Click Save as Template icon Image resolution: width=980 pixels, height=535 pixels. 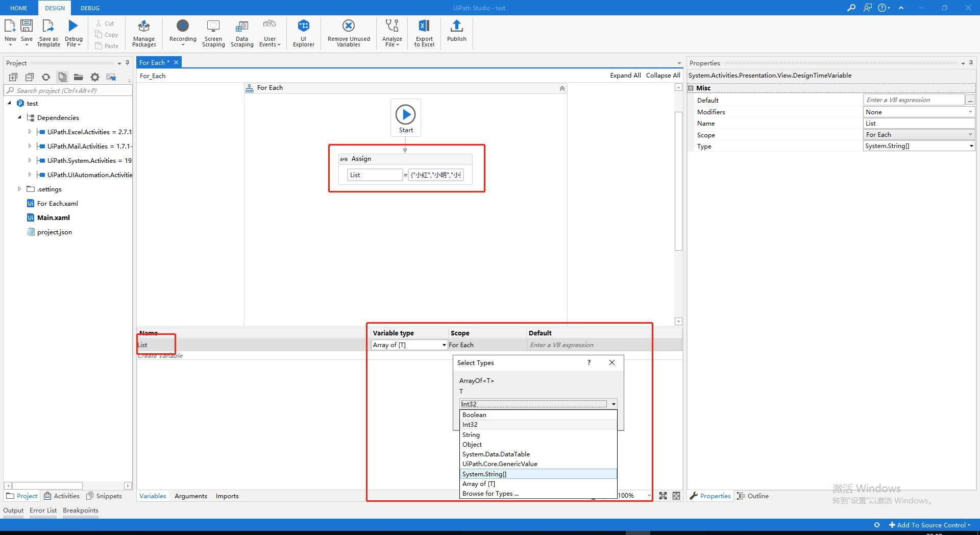pyautogui.click(x=48, y=26)
